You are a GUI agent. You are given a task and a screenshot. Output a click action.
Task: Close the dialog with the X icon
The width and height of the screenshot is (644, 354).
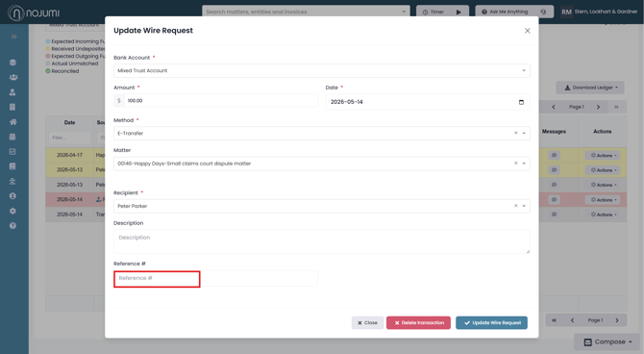(528, 31)
